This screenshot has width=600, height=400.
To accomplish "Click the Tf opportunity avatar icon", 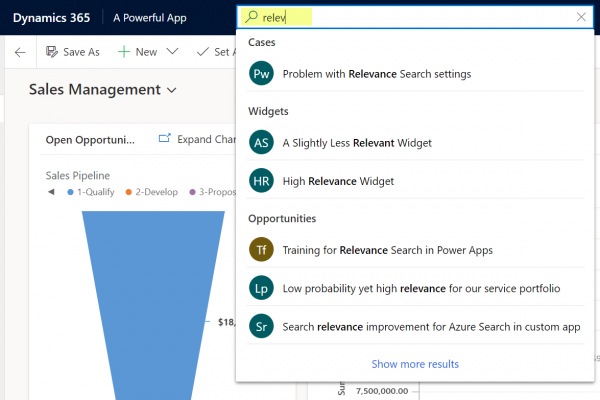I will (261, 250).
